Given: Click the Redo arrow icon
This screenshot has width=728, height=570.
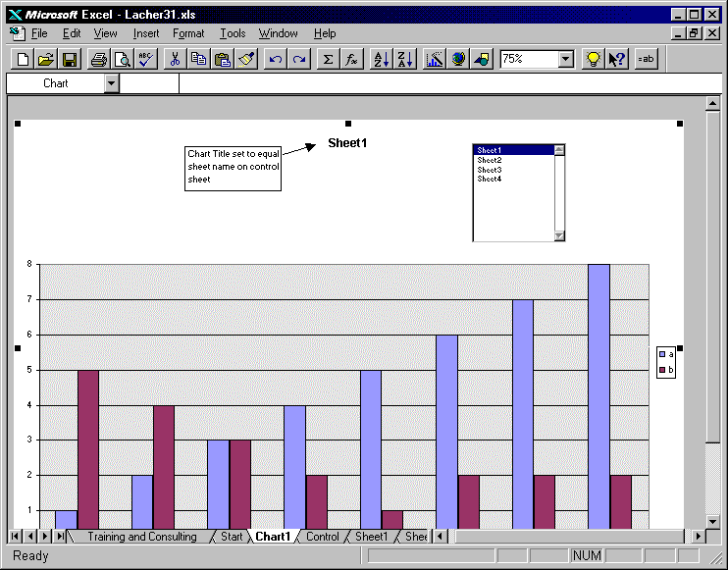Looking at the screenshot, I should [299, 60].
